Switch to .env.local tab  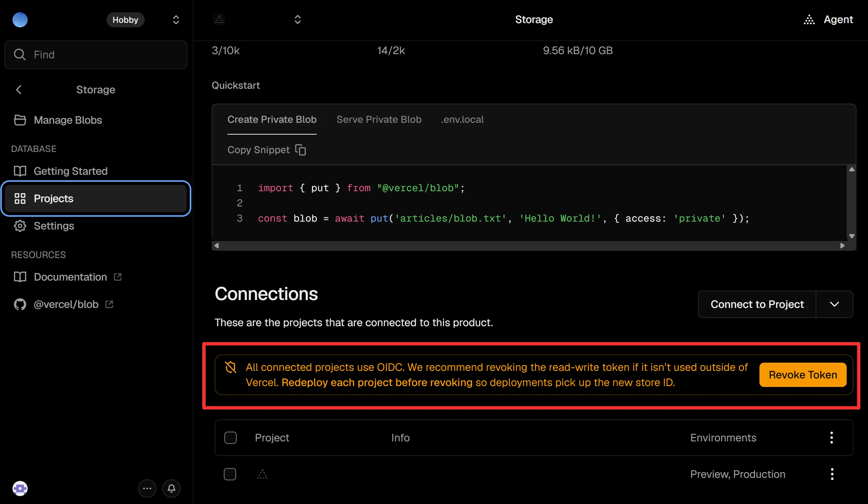462,119
